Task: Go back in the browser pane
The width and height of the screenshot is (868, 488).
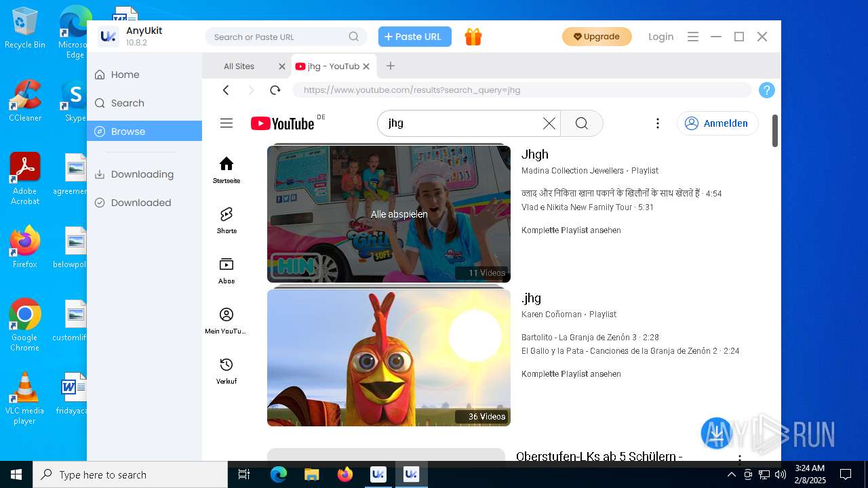Action: [x=226, y=90]
